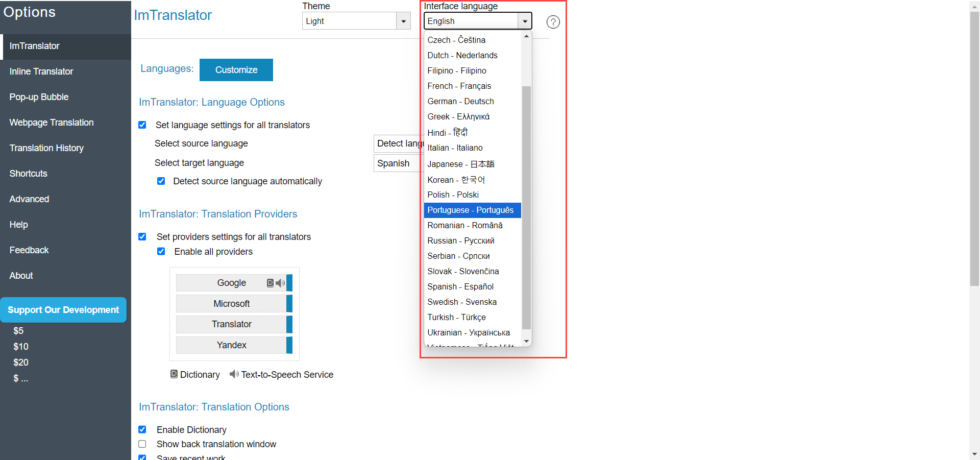Select Italian - Italiano in the list
This screenshot has width=980, height=460.
pos(473,148)
